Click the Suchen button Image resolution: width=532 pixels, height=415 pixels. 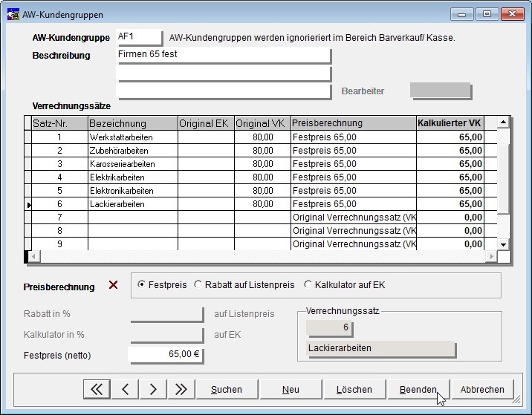pos(227,389)
